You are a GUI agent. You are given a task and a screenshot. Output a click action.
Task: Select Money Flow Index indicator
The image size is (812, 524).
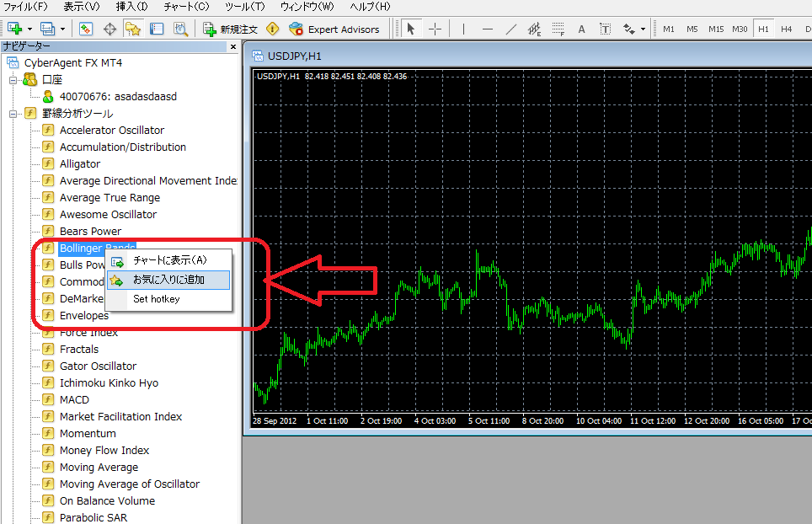[104, 450]
